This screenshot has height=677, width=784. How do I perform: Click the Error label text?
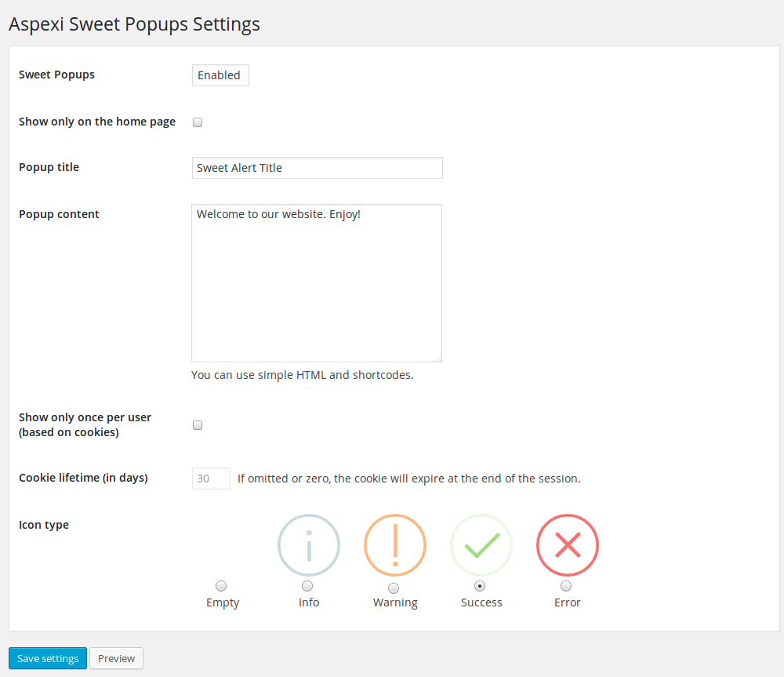(x=568, y=603)
